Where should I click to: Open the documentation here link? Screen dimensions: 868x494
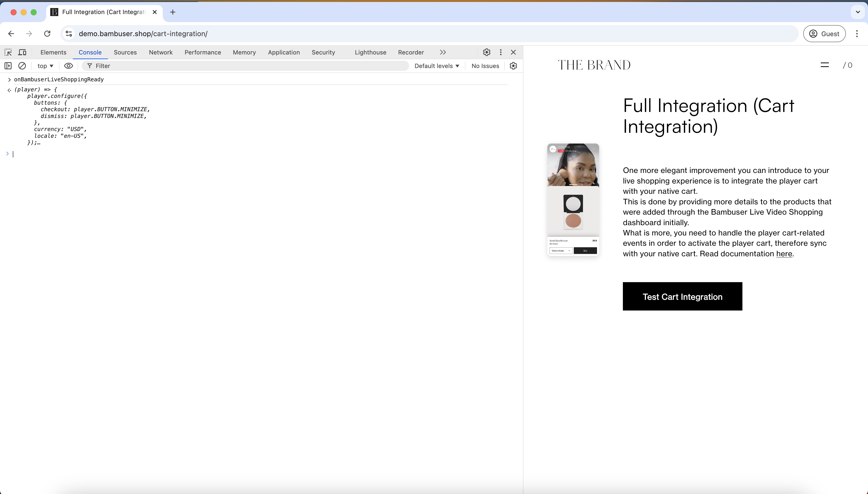click(784, 254)
